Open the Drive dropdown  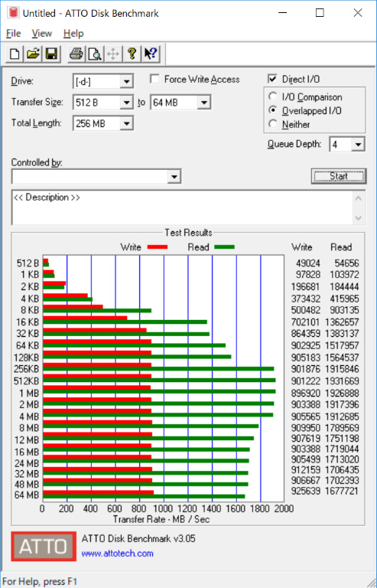pyautogui.click(x=126, y=81)
